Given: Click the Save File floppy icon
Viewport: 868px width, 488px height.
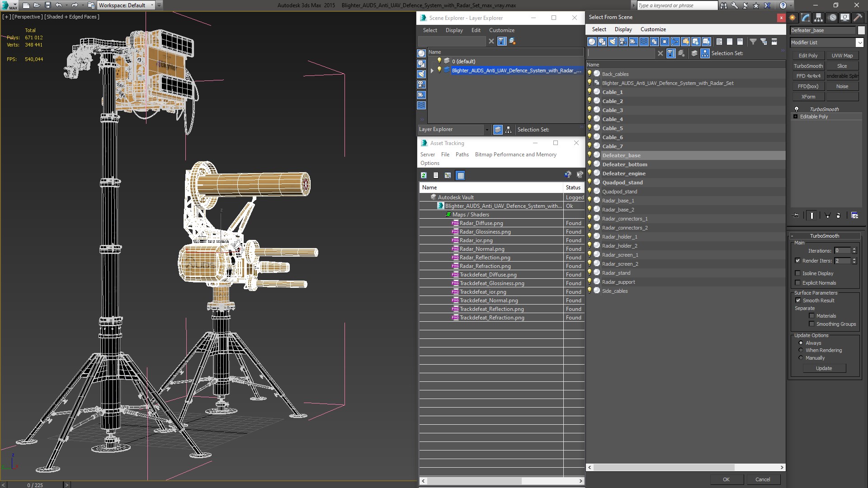Looking at the screenshot, I should pos(48,5).
